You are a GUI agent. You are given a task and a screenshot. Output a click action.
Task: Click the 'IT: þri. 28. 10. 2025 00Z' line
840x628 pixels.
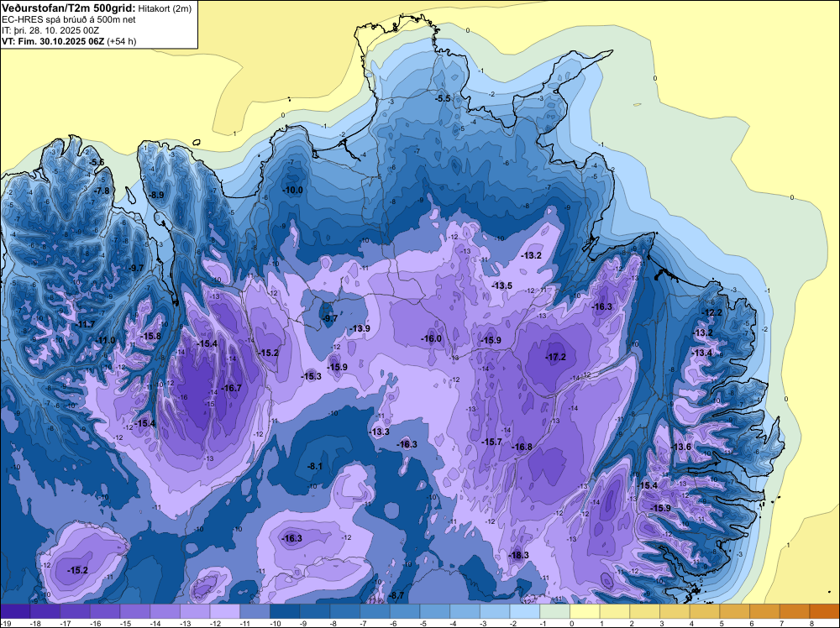[x=50, y=30]
